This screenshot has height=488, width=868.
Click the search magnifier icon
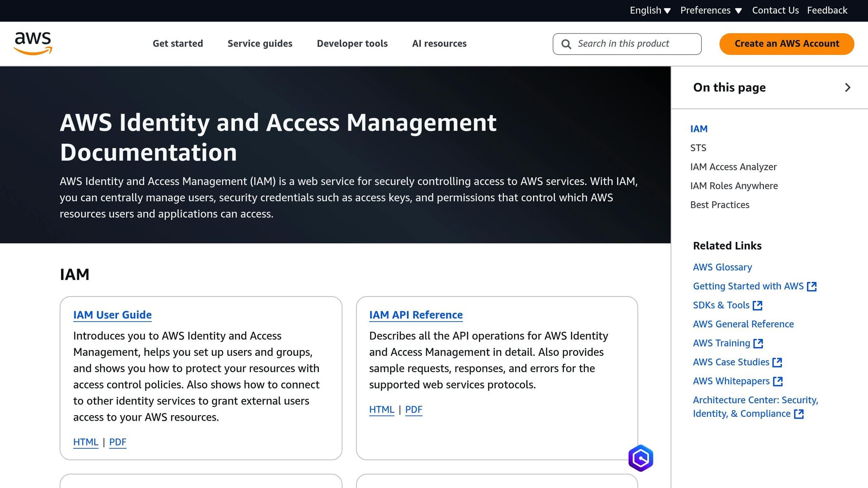tap(566, 44)
